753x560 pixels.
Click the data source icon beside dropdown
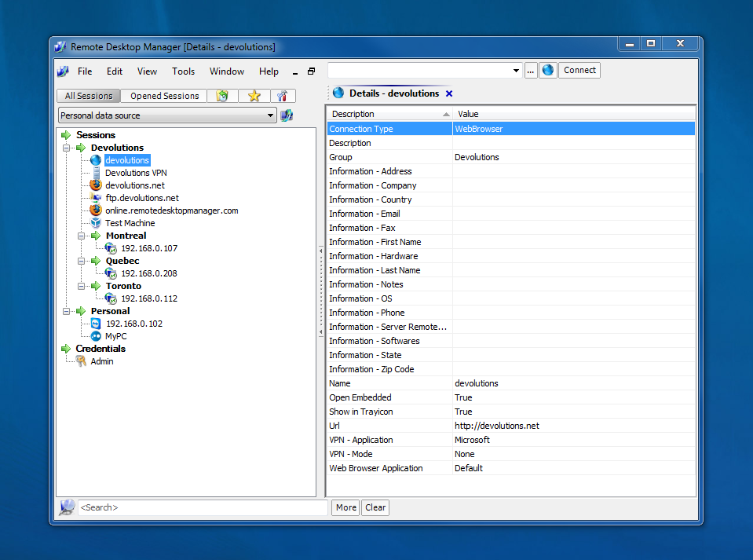(287, 115)
